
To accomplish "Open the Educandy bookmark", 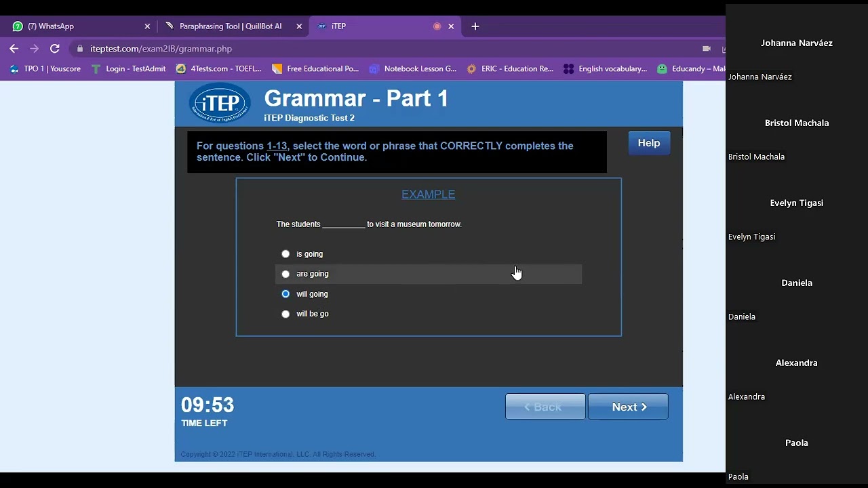I will (690, 68).
